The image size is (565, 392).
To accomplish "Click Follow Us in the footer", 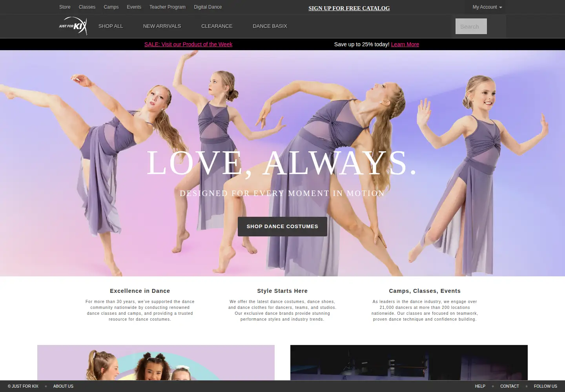I will pos(545,386).
